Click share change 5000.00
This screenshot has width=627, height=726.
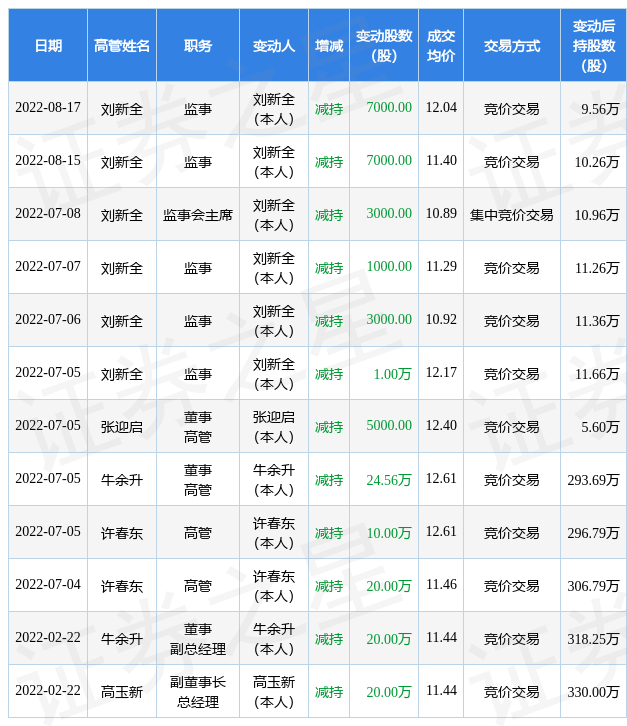(x=389, y=426)
